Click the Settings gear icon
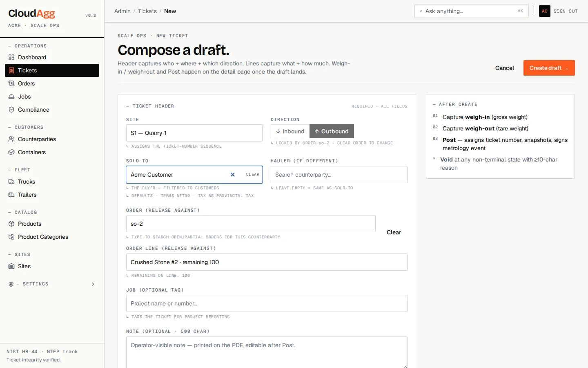588x368 pixels. 11,284
